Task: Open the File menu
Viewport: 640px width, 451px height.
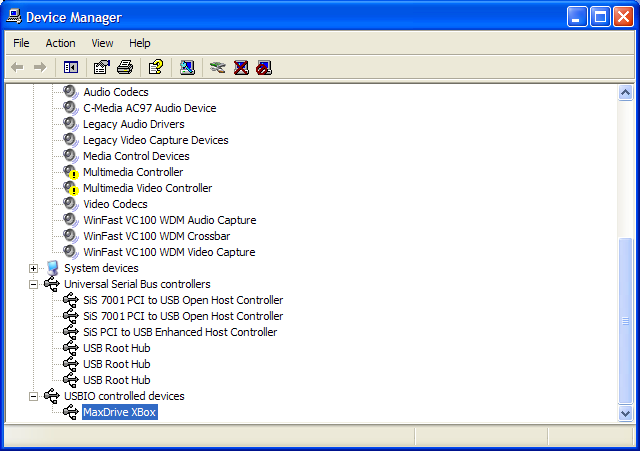Action: [21, 43]
